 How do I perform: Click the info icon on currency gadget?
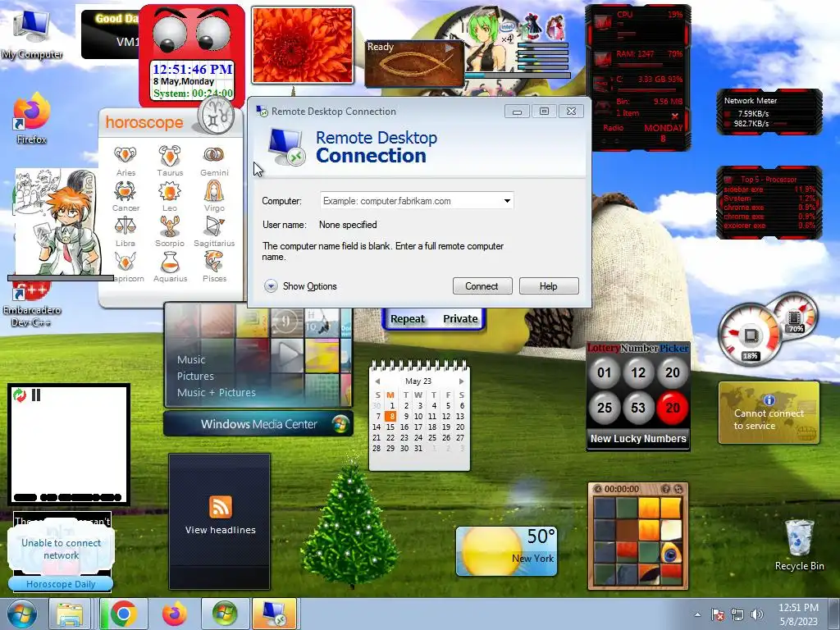(x=769, y=399)
